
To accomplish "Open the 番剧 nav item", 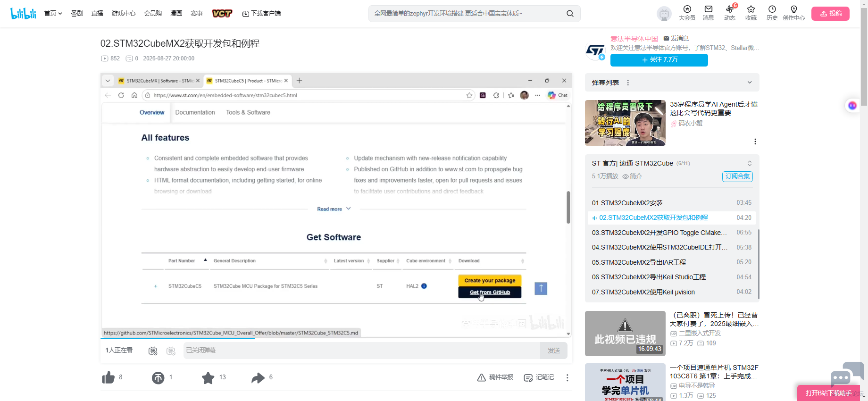I will tap(77, 13).
